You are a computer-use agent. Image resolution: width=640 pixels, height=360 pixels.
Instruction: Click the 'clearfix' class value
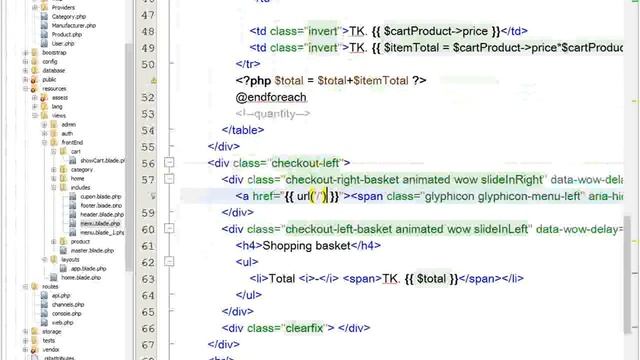(x=304, y=328)
